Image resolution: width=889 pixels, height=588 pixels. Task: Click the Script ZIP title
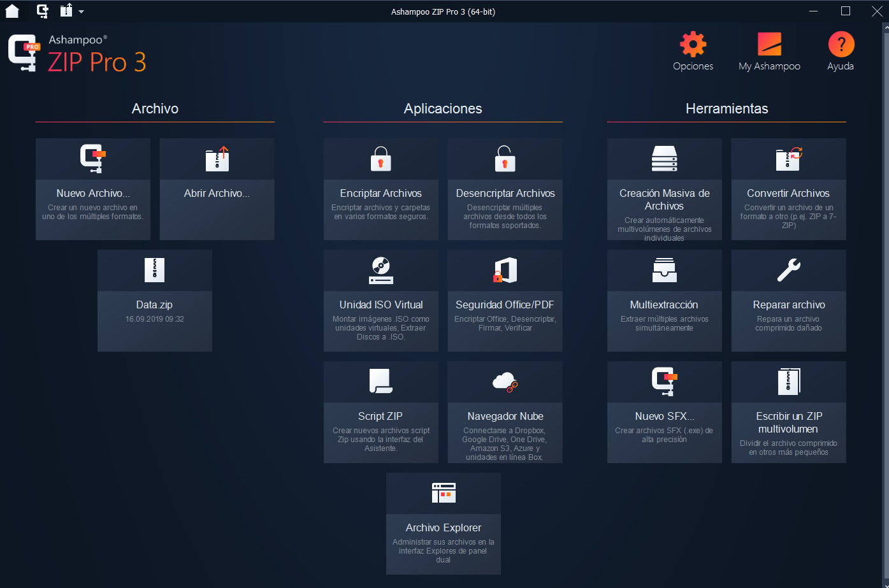380,416
